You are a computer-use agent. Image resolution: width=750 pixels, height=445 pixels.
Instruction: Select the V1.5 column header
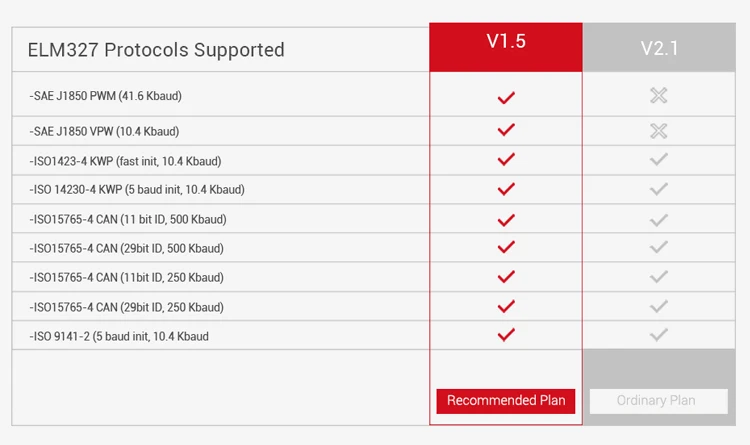coord(506,46)
